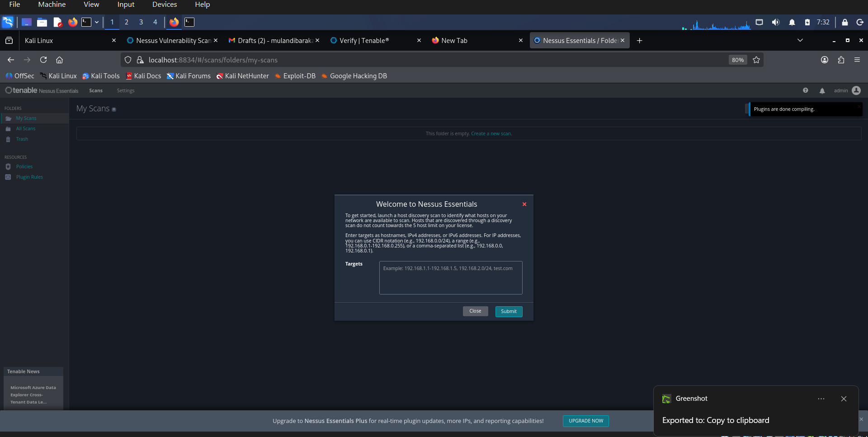
Task: Open the Greenshot notification options ellipsis
Action: (x=821, y=399)
